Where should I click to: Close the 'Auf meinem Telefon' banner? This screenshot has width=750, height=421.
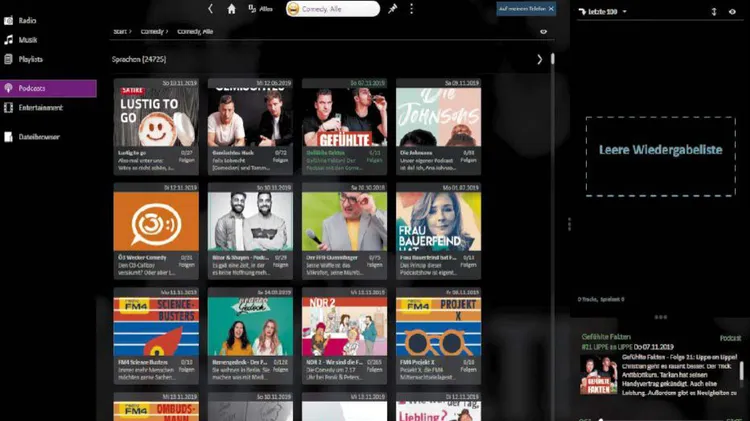click(551, 9)
